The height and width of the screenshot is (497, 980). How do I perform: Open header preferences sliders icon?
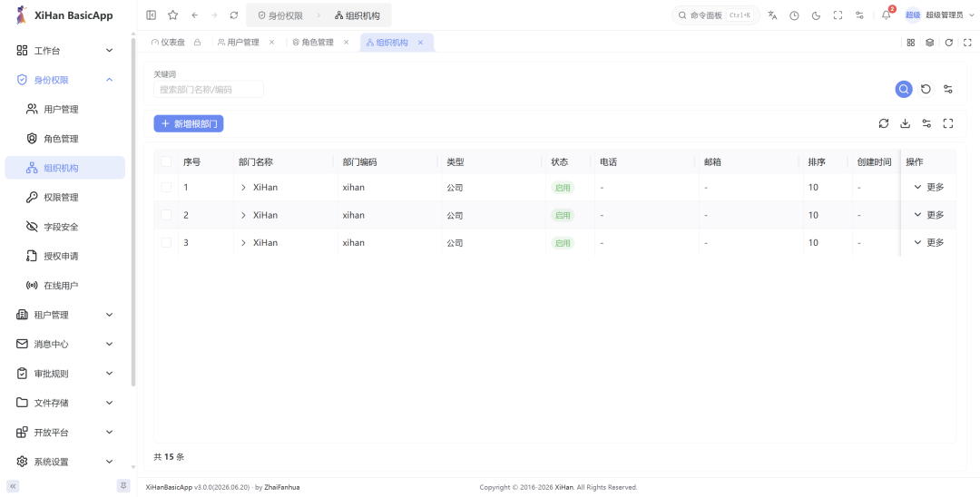(x=860, y=15)
